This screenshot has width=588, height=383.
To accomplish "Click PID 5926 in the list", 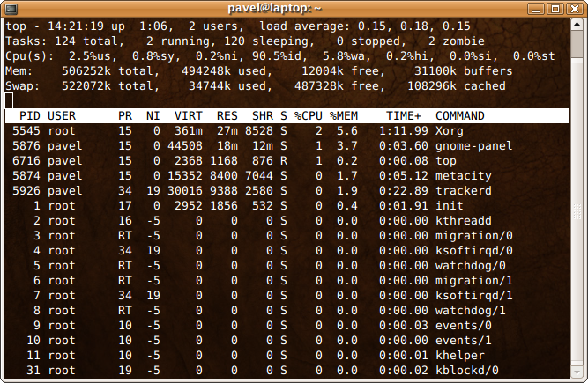I will tap(26, 191).
